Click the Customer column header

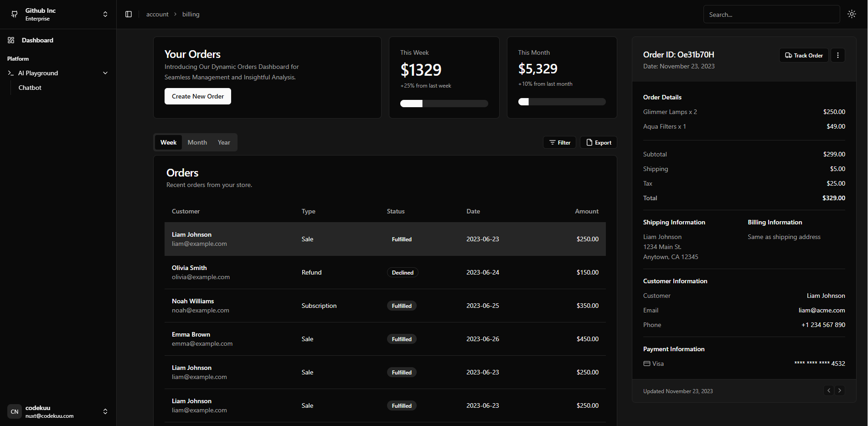click(186, 211)
